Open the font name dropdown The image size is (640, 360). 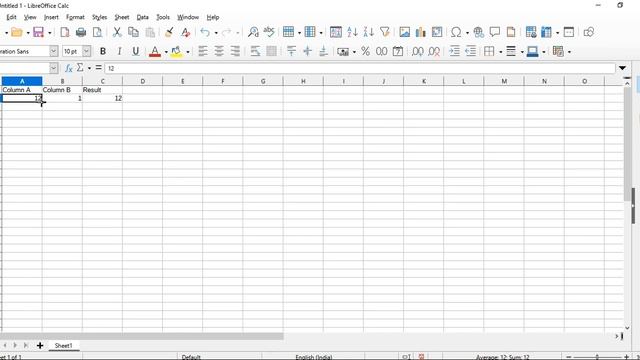point(53,51)
